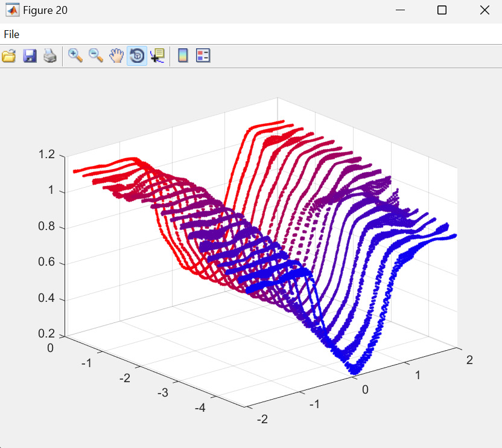Toggle the Insert Colorbar button
This screenshot has width=502, height=448.
(x=183, y=56)
